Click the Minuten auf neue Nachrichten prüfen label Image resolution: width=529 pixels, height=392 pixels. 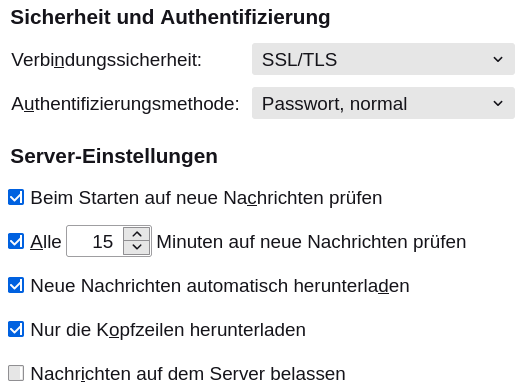[x=311, y=242]
